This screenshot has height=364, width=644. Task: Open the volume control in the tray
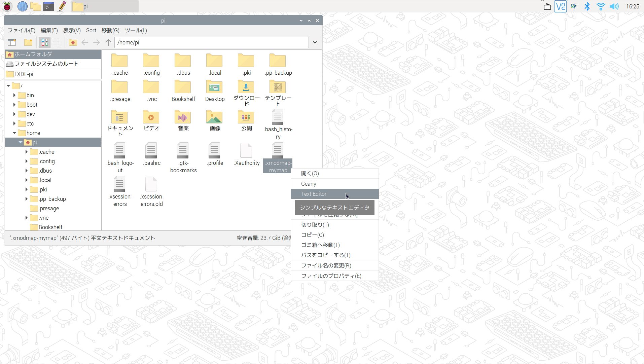click(614, 6)
